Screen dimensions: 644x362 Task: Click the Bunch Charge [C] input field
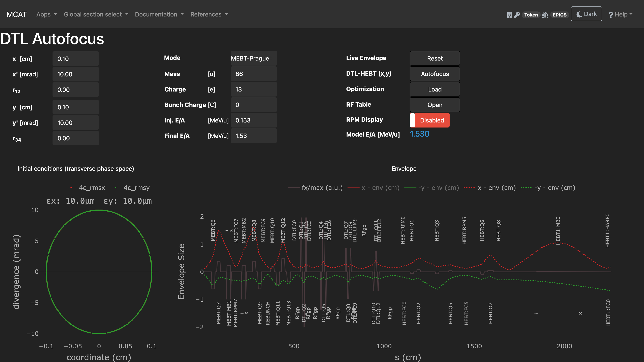(254, 105)
